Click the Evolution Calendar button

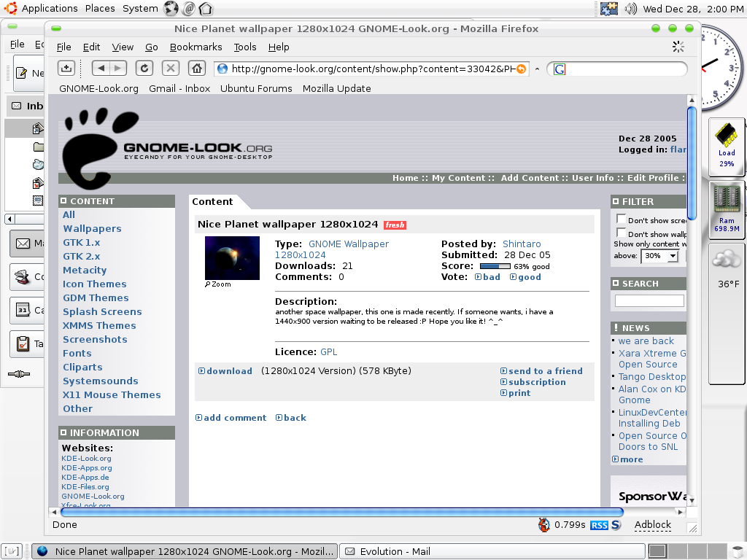pyautogui.click(x=27, y=310)
